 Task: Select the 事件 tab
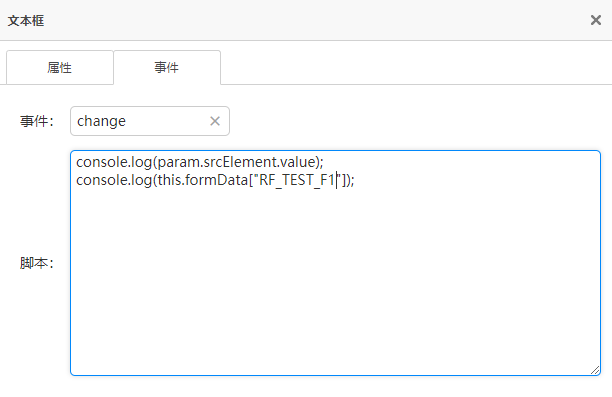[167, 68]
